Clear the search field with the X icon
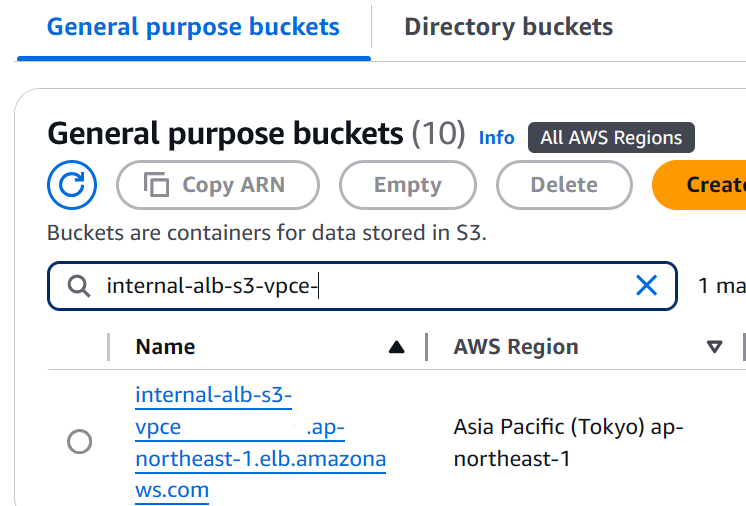Image resolution: width=746 pixels, height=506 pixels. coord(647,286)
